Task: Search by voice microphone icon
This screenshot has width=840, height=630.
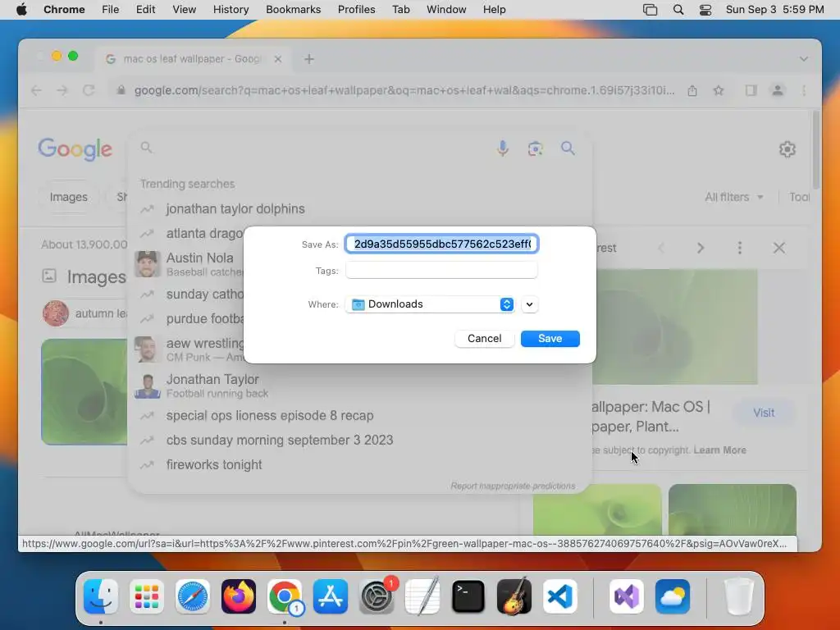Action: [503, 148]
